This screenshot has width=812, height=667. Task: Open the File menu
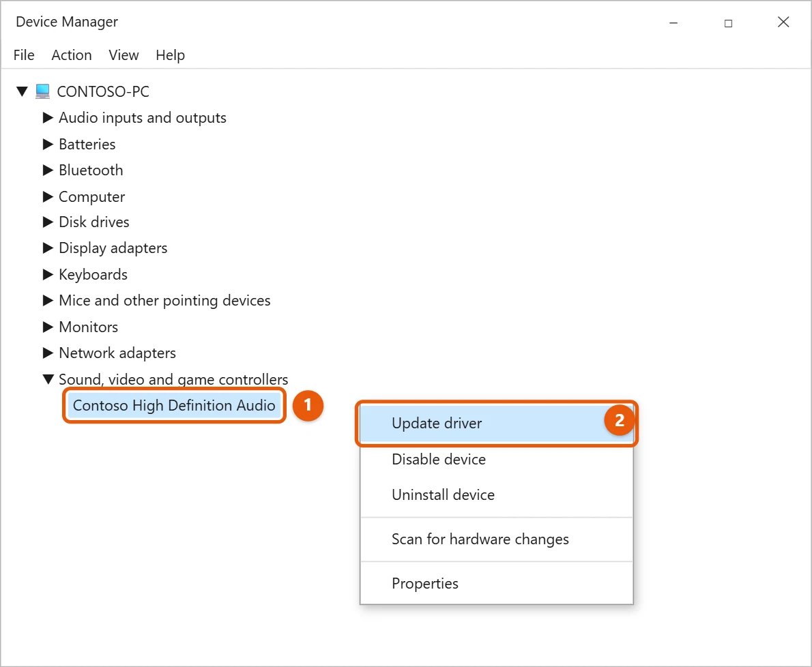(24, 55)
